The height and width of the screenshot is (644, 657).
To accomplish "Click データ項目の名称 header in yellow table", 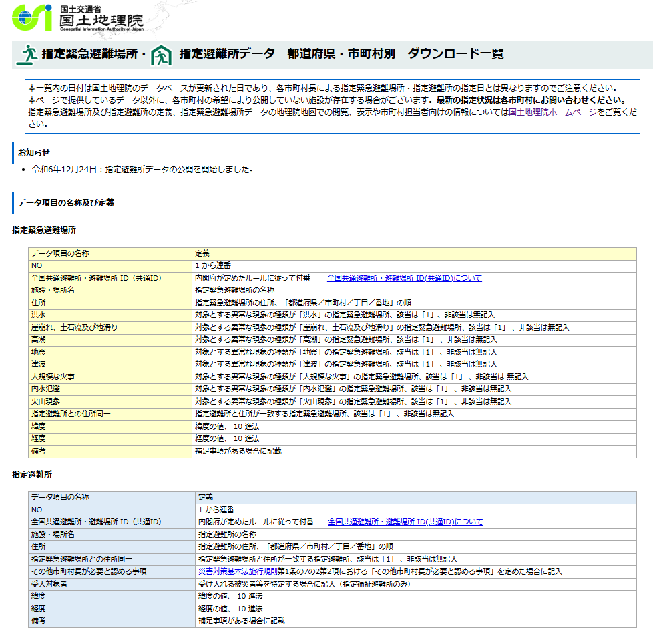I will click(x=110, y=253).
